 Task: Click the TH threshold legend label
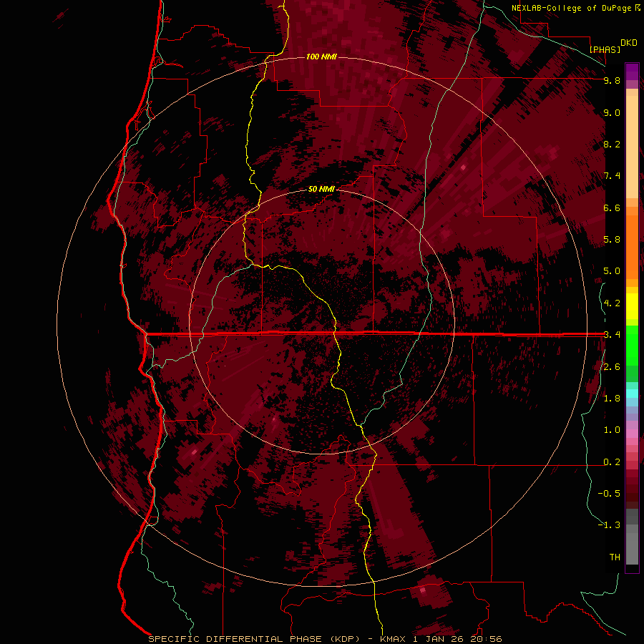(x=615, y=557)
